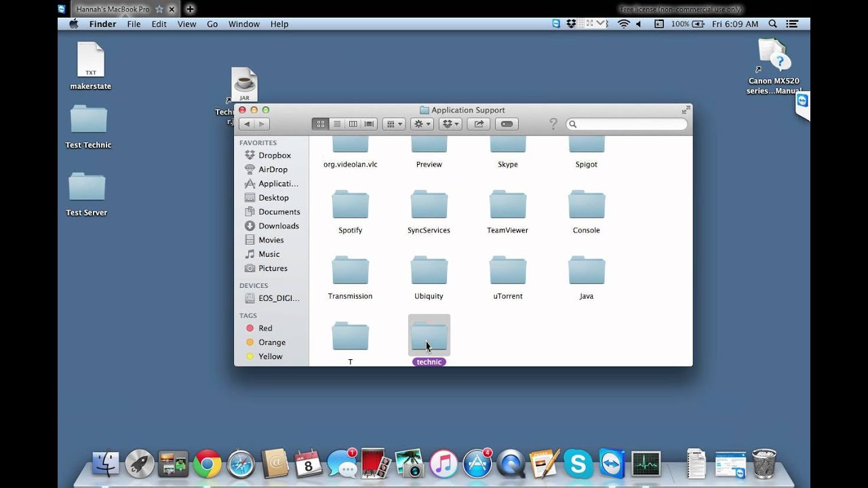This screenshot has height=488, width=868.
Task: Open the Help menu
Action: click(x=279, y=24)
